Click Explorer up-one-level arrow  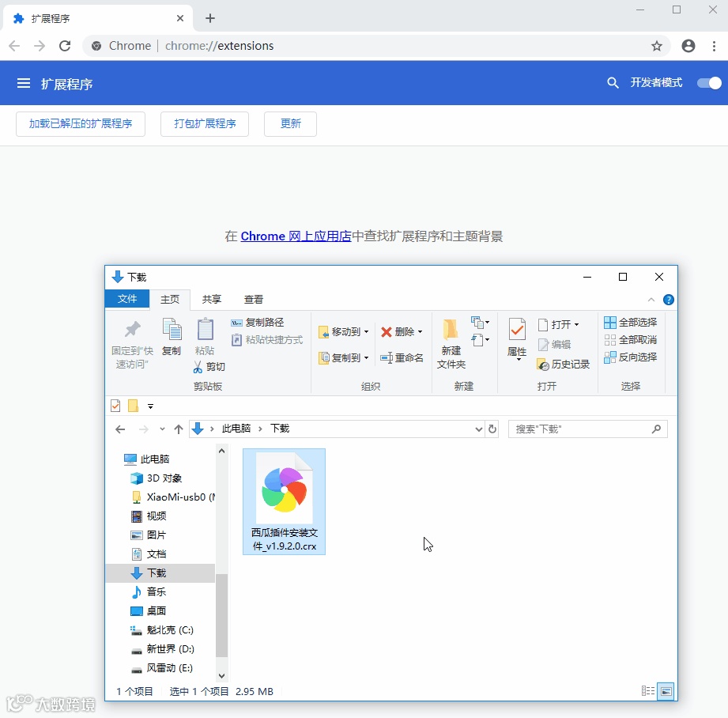point(179,429)
